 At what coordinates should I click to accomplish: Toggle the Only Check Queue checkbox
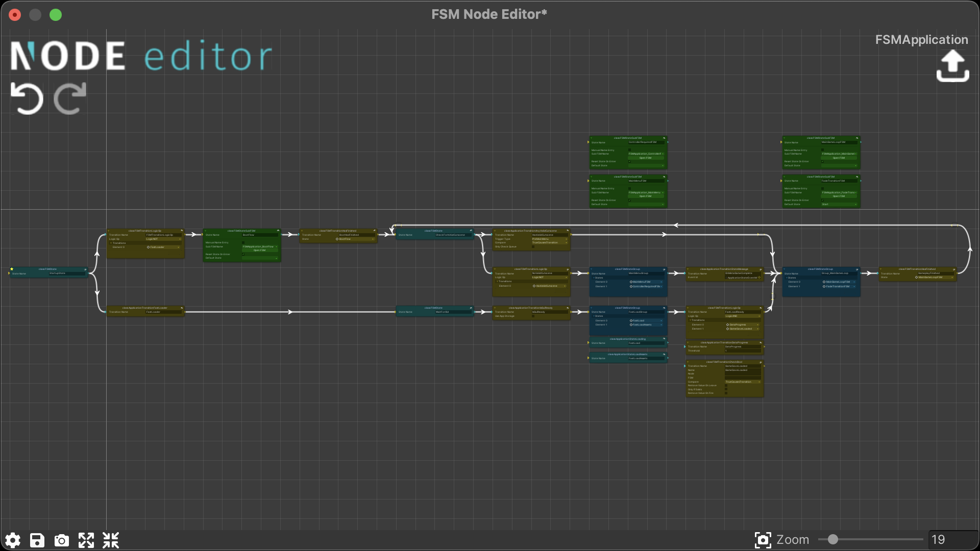[x=533, y=247]
